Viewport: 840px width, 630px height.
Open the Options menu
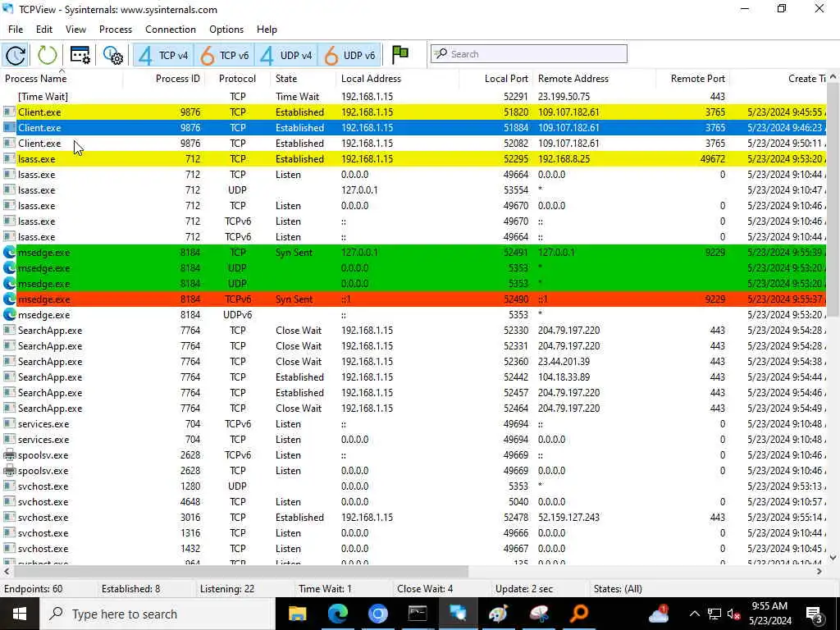226,30
